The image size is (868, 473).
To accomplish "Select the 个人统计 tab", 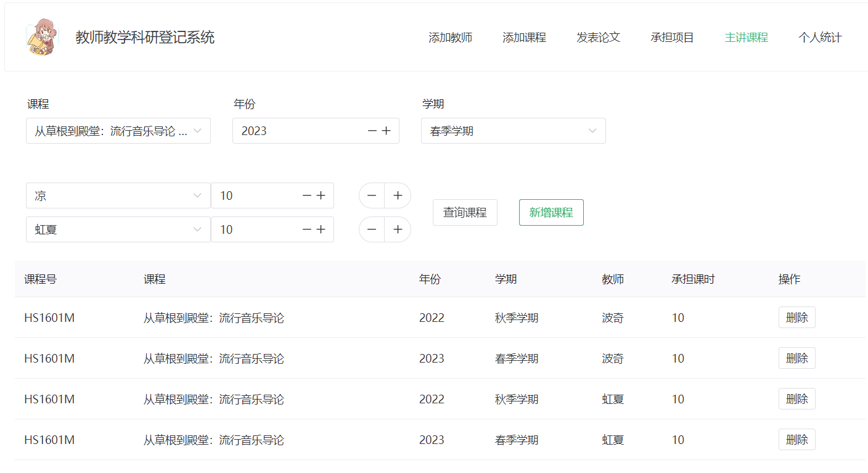I will (x=820, y=37).
